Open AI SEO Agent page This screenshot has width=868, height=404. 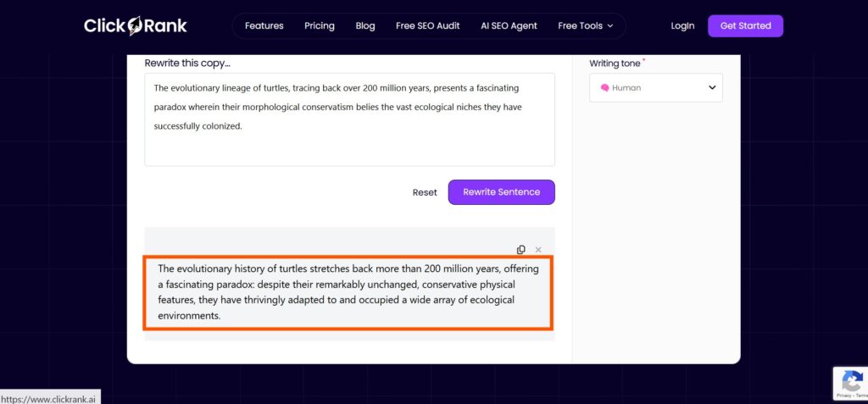(x=509, y=26)
